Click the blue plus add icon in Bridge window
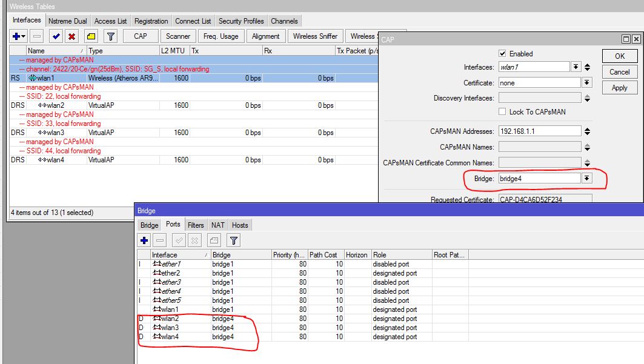The image size is (644, 364). tap(144, 240)
